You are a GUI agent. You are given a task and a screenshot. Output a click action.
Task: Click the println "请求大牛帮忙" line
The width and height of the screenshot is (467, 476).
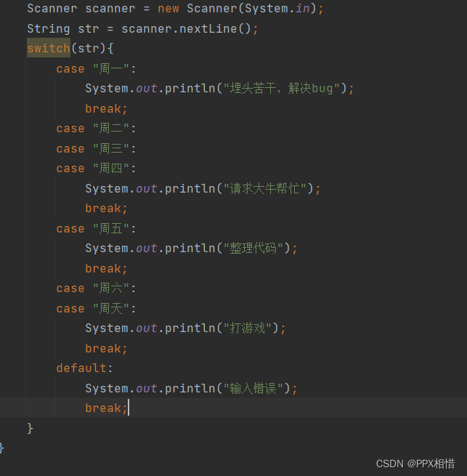point(203,188)
